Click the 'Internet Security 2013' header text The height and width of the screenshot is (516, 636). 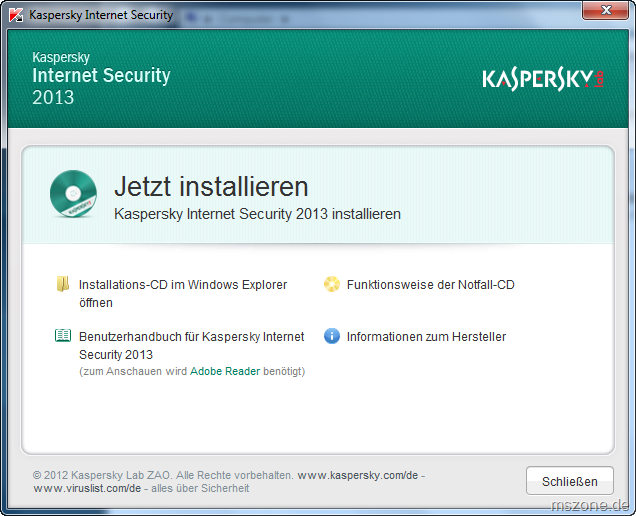101,86
